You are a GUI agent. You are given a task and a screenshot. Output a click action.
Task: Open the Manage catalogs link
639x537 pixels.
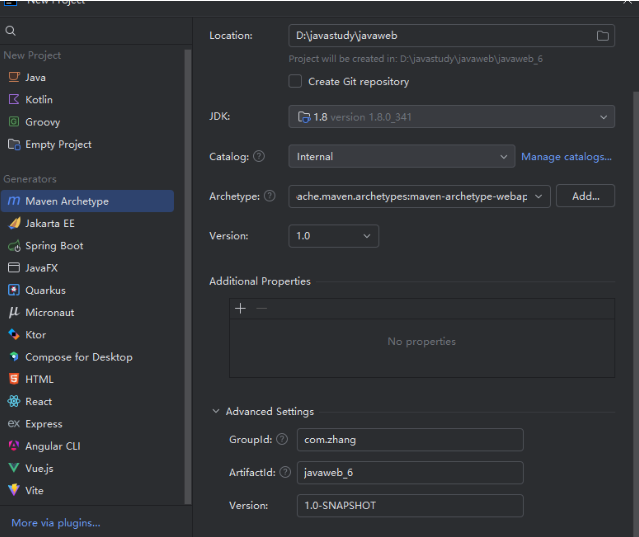coord(566,157)
